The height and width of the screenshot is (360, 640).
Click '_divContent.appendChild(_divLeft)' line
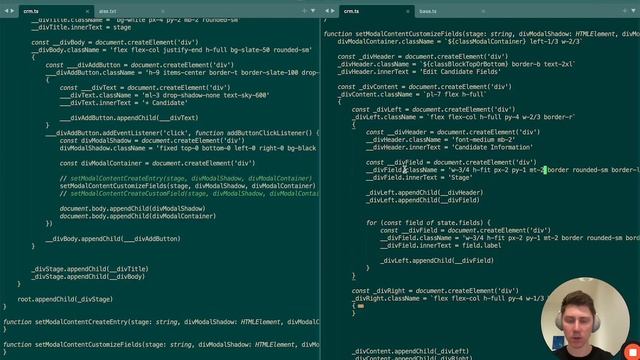(410, 351)
